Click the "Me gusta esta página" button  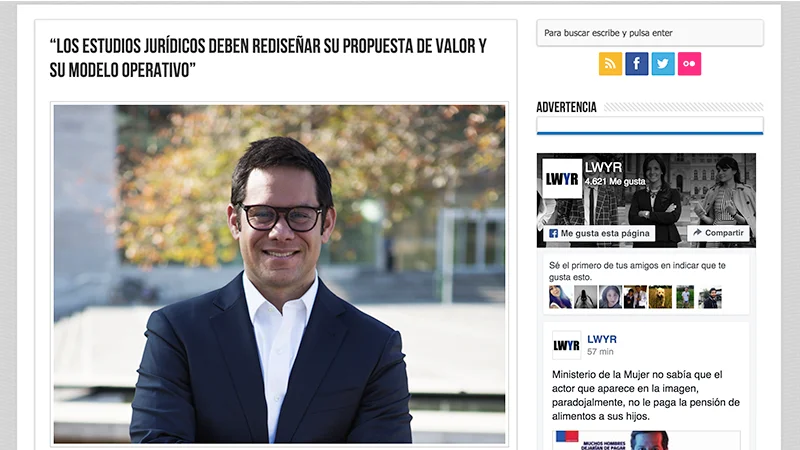coord(599,233)
